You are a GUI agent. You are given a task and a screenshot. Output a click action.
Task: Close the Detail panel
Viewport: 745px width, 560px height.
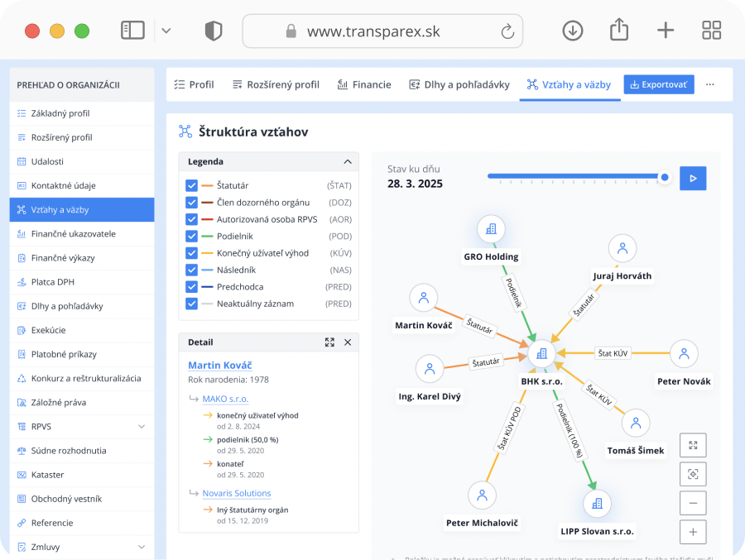(348, 342)
